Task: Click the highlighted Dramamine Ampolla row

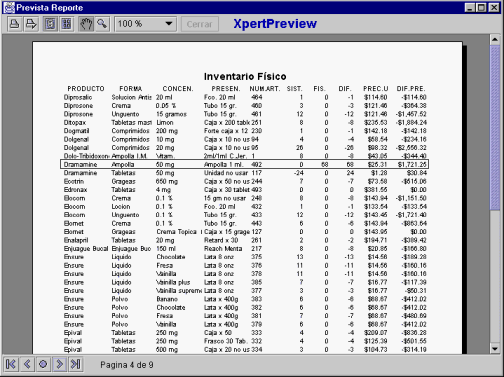Action: (x=244, y=164)
